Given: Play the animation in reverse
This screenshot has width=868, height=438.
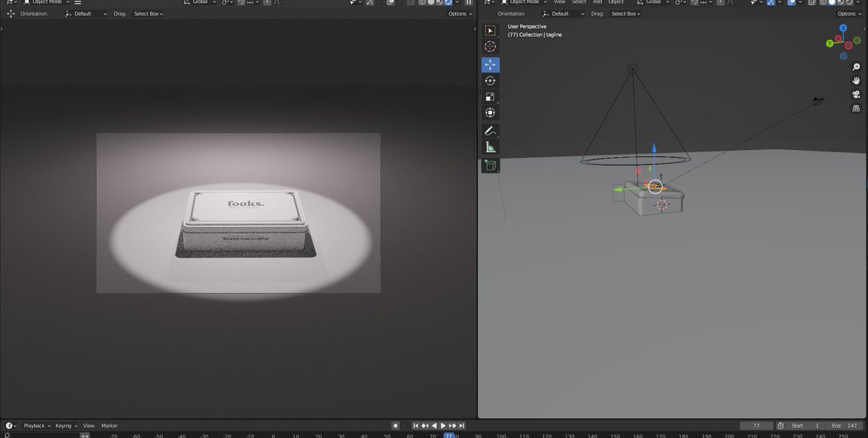Looking at the screenshot, I should point(434,426).
